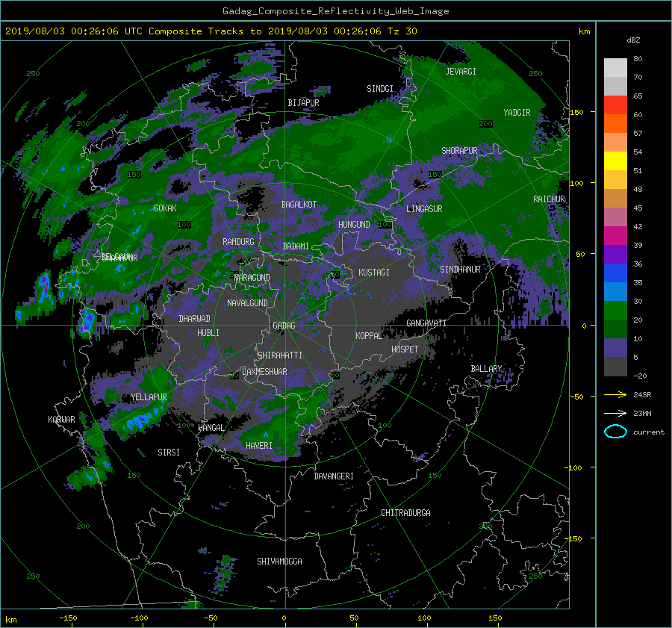Click the yellow 24SR arrow legend icon
Screen dimensions: 672x628
click(615, 394)
